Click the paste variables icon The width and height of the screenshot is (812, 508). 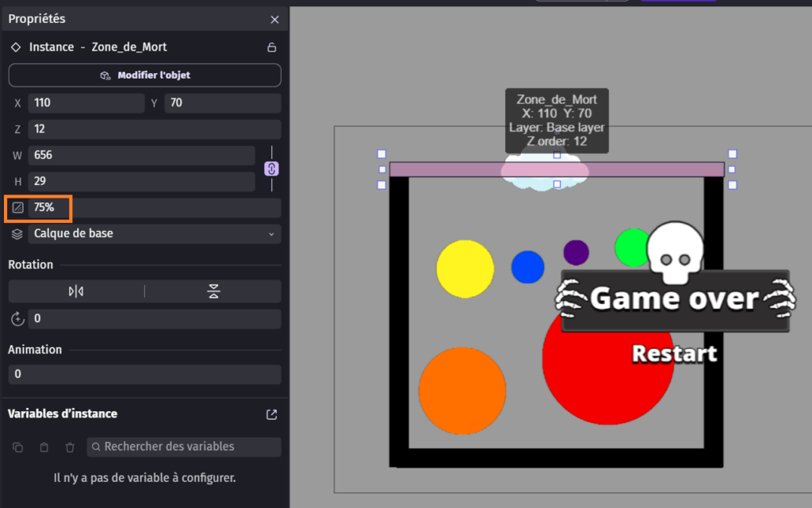(x=44, y=448)
